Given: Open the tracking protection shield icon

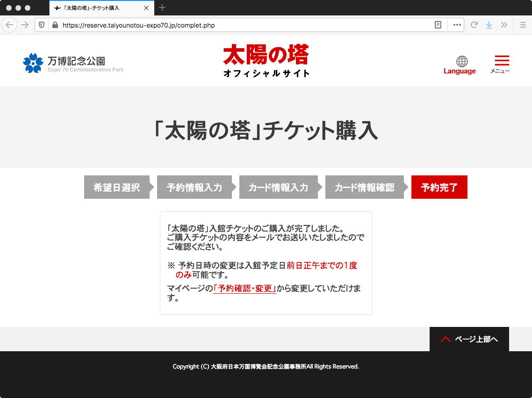Looking at the screenshot, I should click(42, 25).
